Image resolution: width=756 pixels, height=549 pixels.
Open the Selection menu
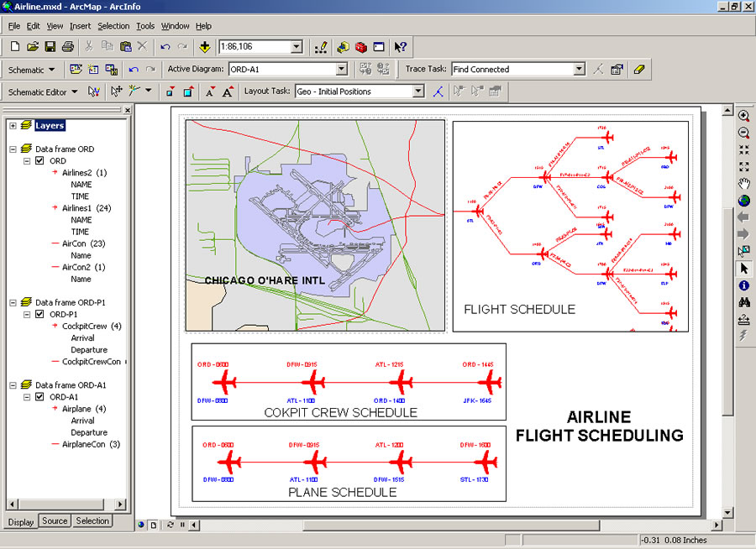[x=113, y=26]
